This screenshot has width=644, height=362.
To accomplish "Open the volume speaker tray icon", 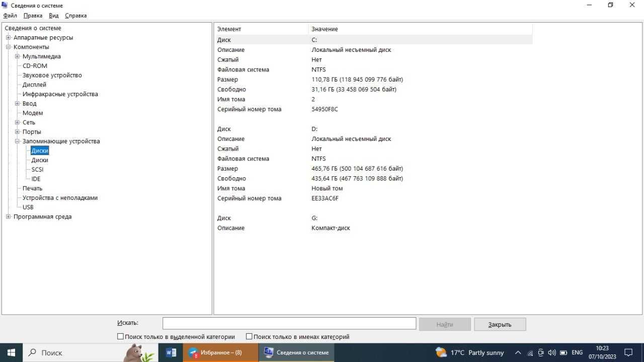I will pyautogui.click(x=552, y=352).
